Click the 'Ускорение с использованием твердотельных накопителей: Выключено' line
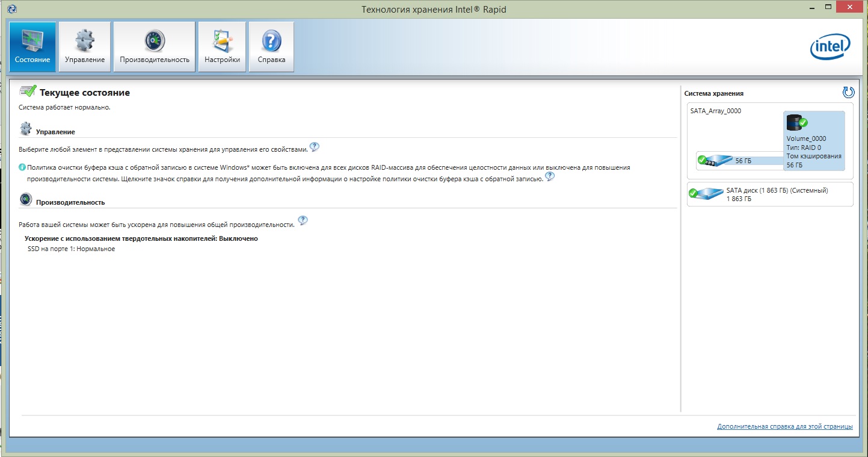Screen dimensions: 868x457 tap(141, 238)
